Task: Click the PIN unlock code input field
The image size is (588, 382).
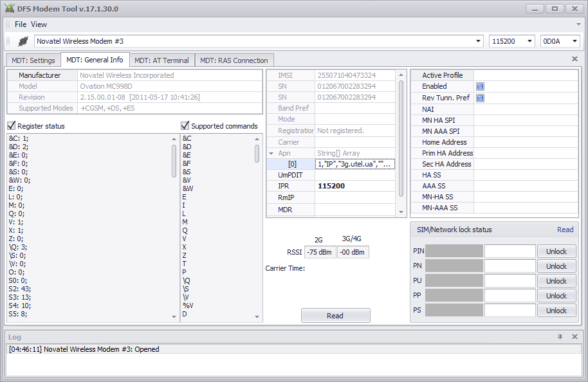Action: point(510,251)
